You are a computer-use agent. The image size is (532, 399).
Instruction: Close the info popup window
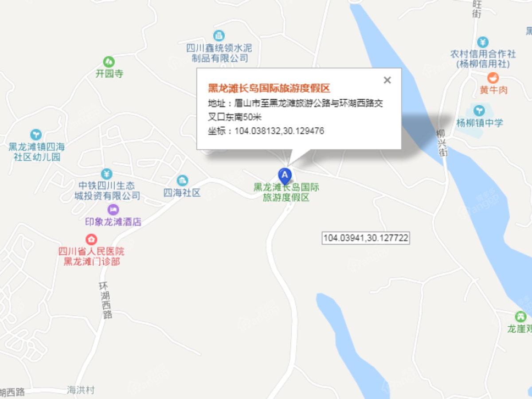pos(387,80)
